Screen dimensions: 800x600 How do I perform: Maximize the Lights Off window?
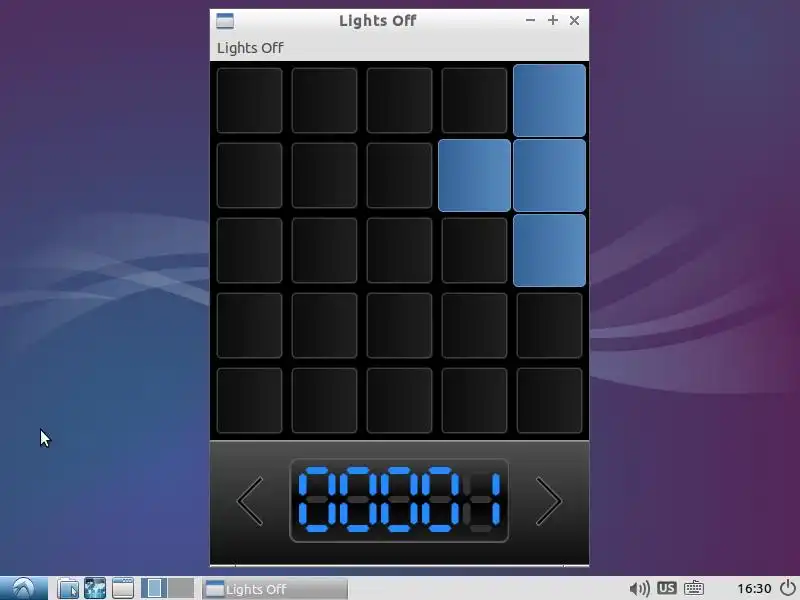(553, 20)
